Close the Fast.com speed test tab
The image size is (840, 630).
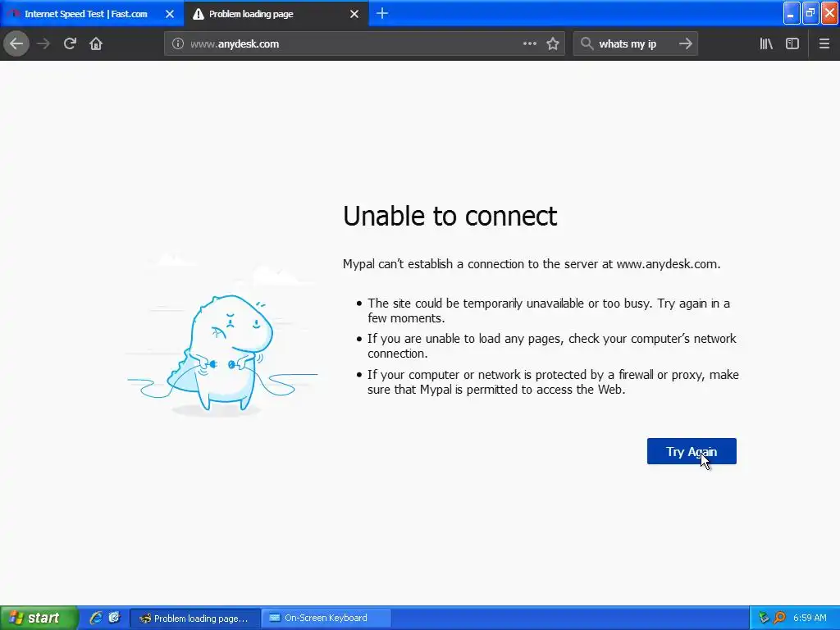[x=170, y=14]
